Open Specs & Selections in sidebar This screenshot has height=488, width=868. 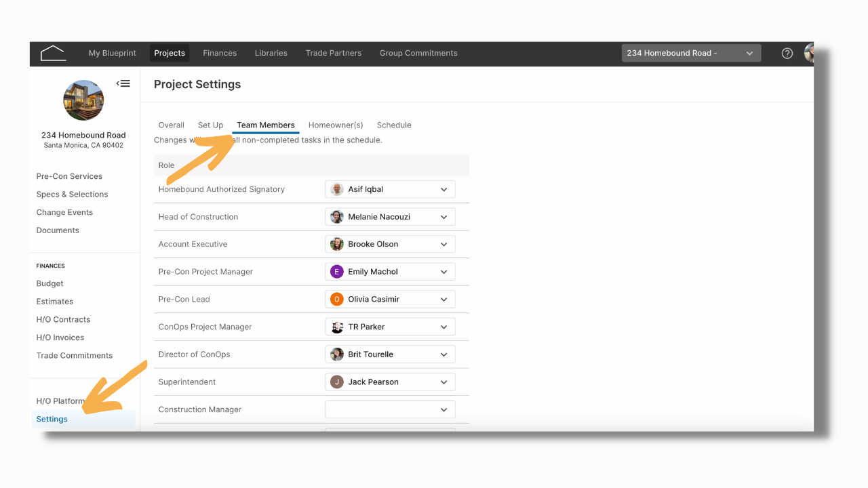pos(72,195)
